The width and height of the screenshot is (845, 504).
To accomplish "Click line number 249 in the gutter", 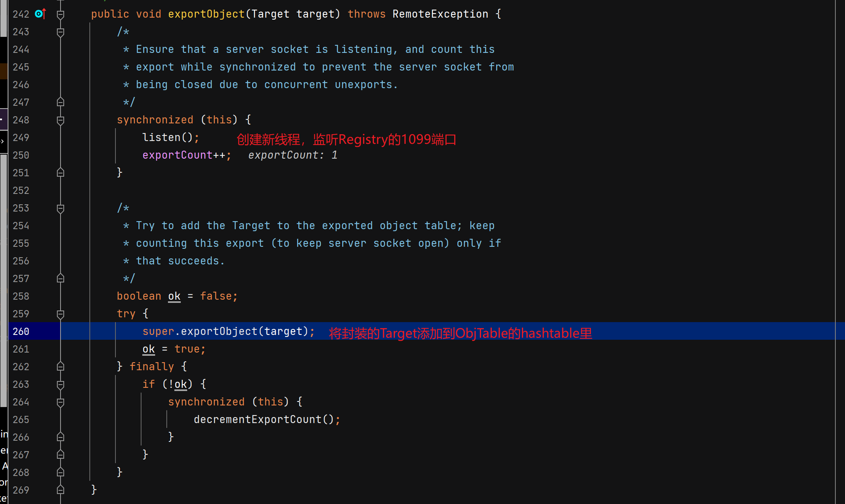I will coord(21,138).
